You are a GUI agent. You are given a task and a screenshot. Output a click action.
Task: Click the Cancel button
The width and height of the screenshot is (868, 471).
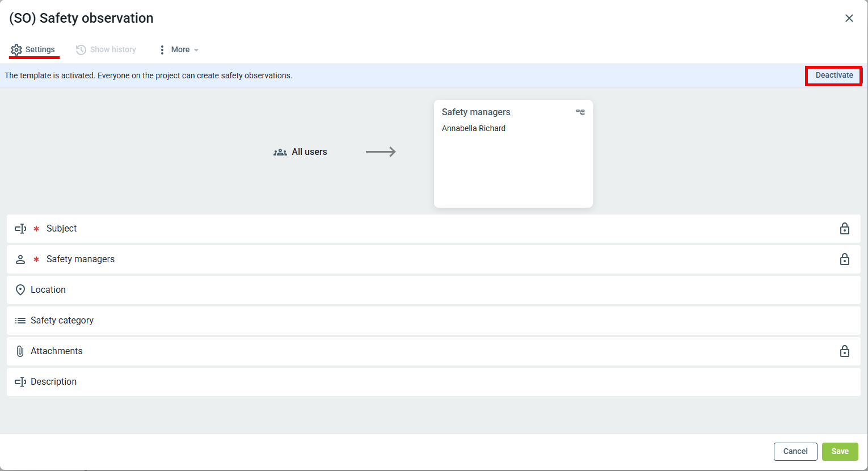[x=795, y=452]
